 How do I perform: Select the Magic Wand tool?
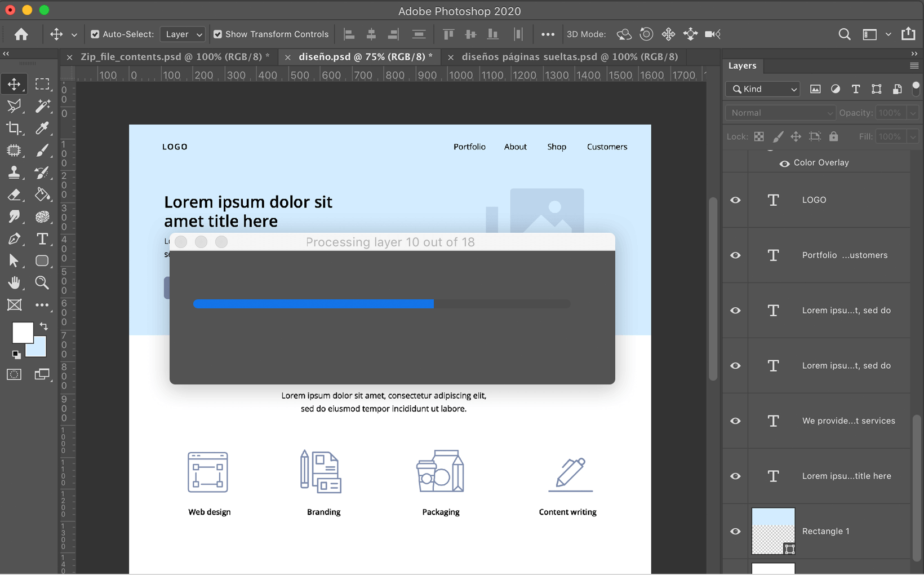[x=42, y=106]
